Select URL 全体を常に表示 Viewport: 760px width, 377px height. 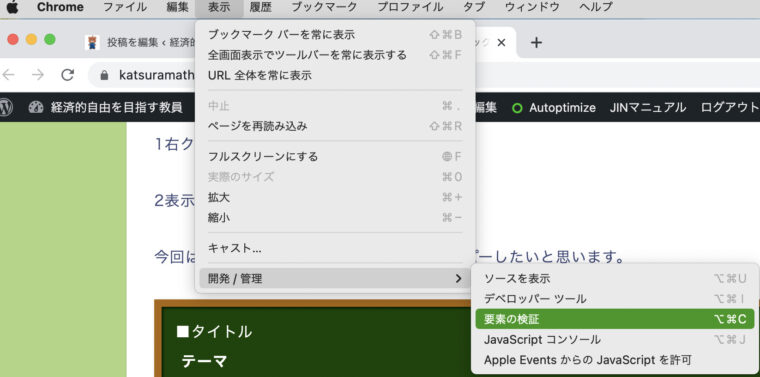(x=335, y=76)
